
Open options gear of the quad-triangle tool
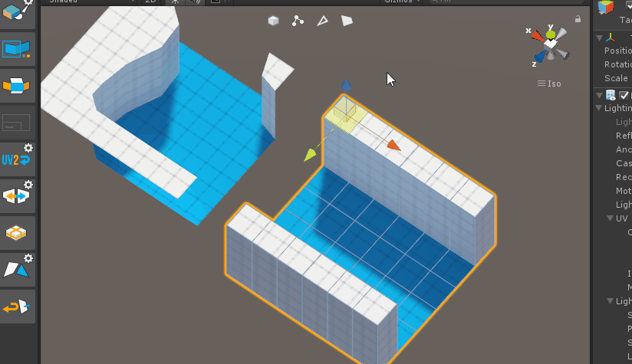(x=28, y=258)
